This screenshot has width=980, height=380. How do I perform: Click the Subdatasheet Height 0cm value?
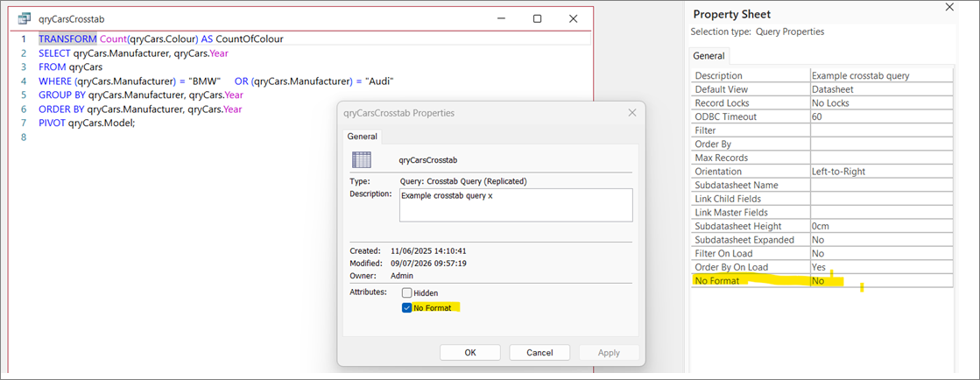881,226
